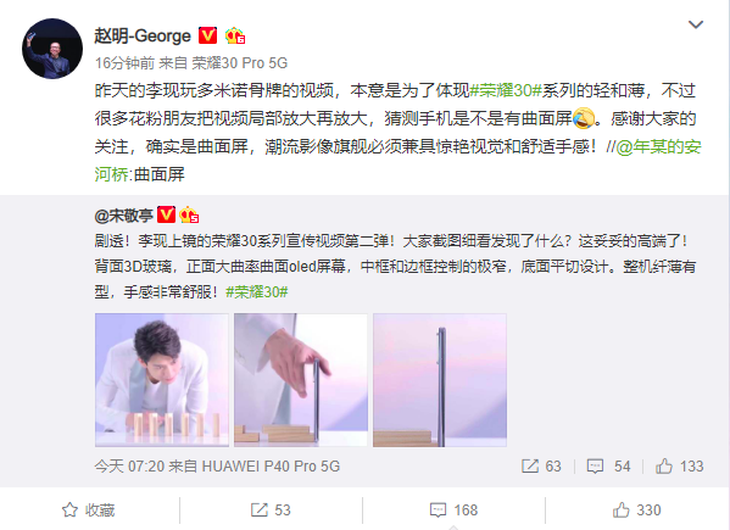Click the membership crown badge beside 赵明-George
This screenshot has width=730, height=530.
point(235,36)
